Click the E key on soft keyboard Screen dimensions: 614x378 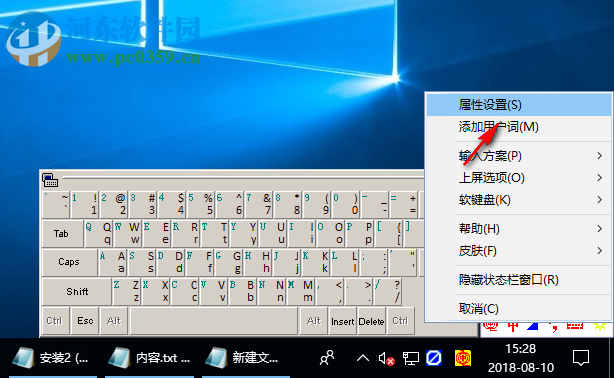click(x=156, y=233)
